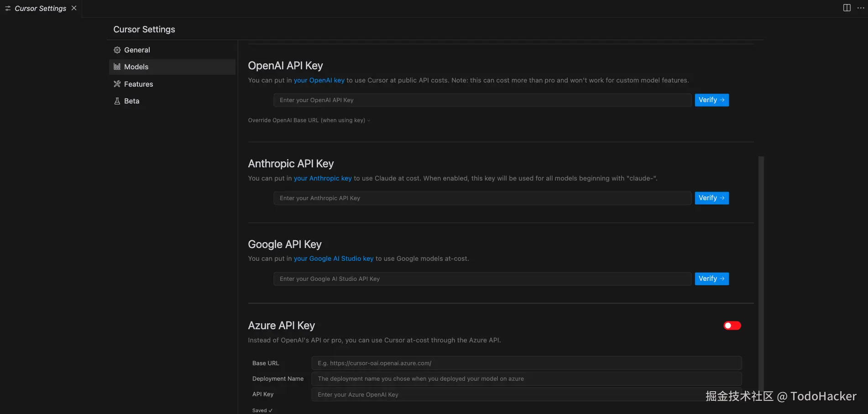Verify the Google AI Studio key

coord(711,279)
